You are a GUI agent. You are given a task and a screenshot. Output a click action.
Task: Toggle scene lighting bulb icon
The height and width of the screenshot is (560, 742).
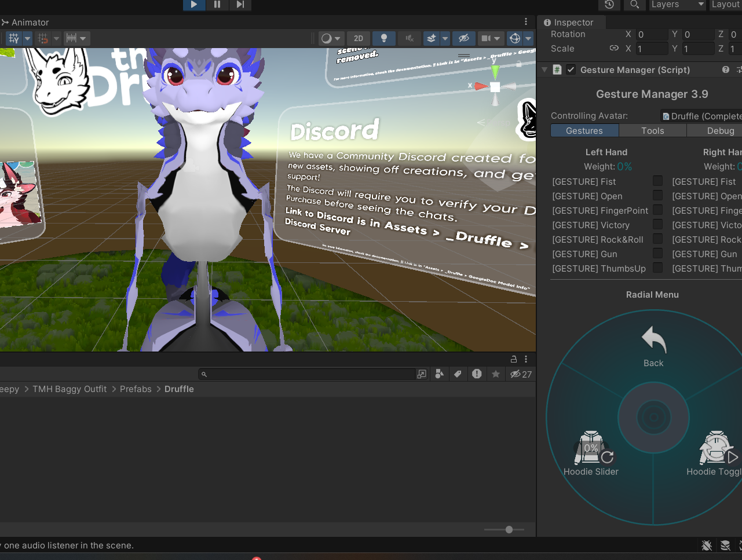click(383, 38)
